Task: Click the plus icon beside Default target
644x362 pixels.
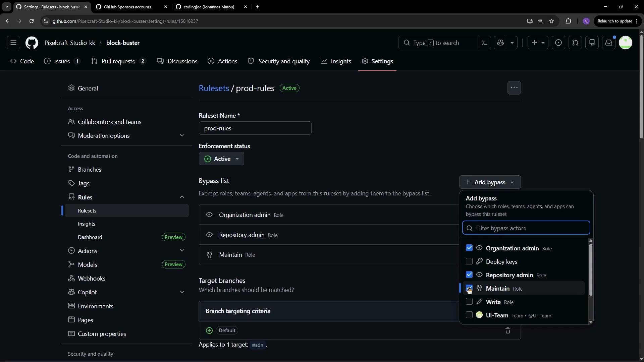Action: [209, 330]
